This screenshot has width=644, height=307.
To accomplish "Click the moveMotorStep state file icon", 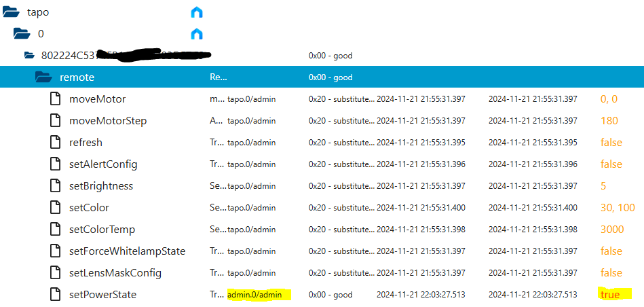I will pos(56,121).
